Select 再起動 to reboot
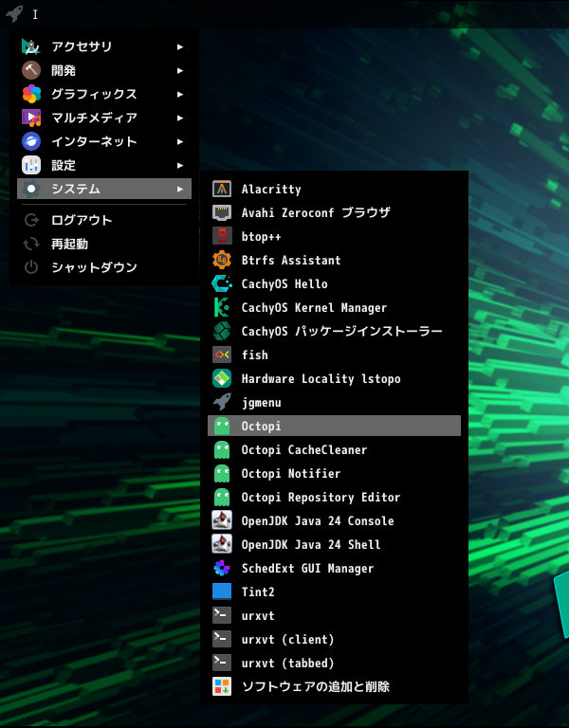The image size is (569, 728). 104,244
